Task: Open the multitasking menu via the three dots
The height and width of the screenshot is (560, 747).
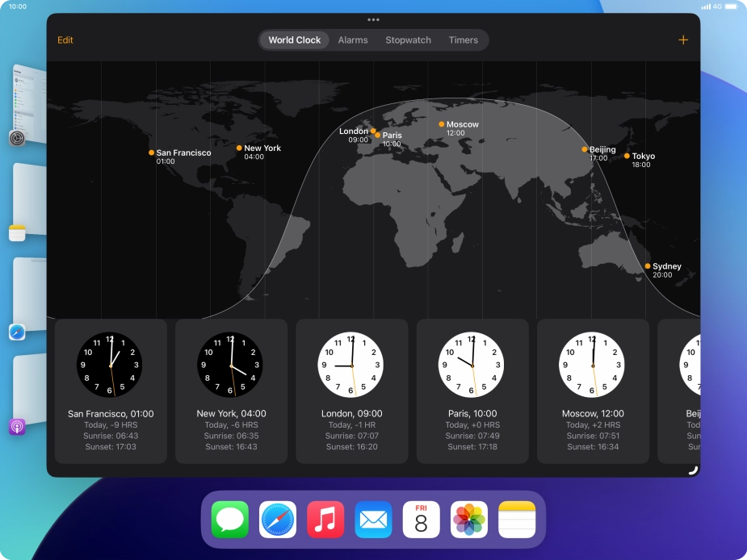Action: 374,20
